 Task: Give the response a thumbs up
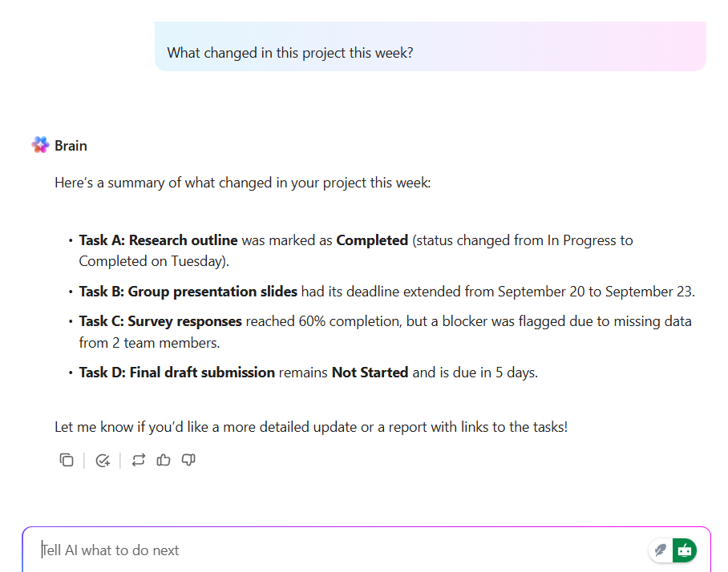[164, 460]
